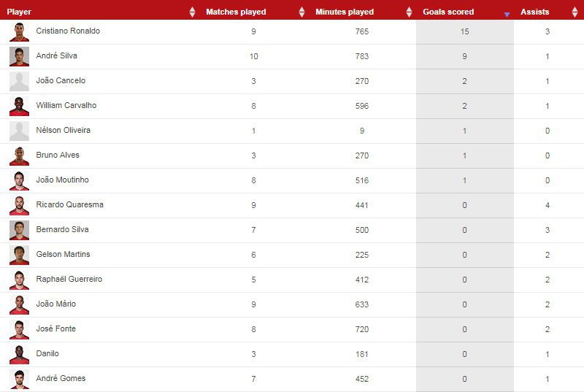Open André Silva's player photo
This screenshot has width=584, height=392.
click(19, 56)
